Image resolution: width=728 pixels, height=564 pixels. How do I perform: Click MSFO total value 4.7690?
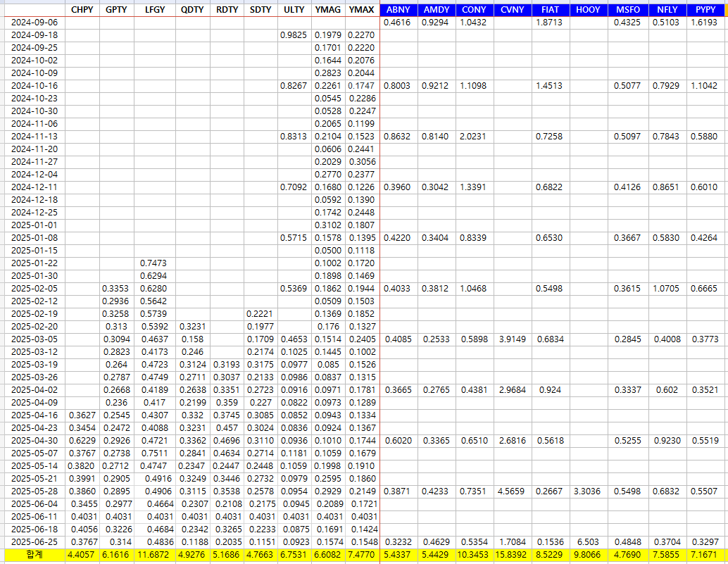628,555
